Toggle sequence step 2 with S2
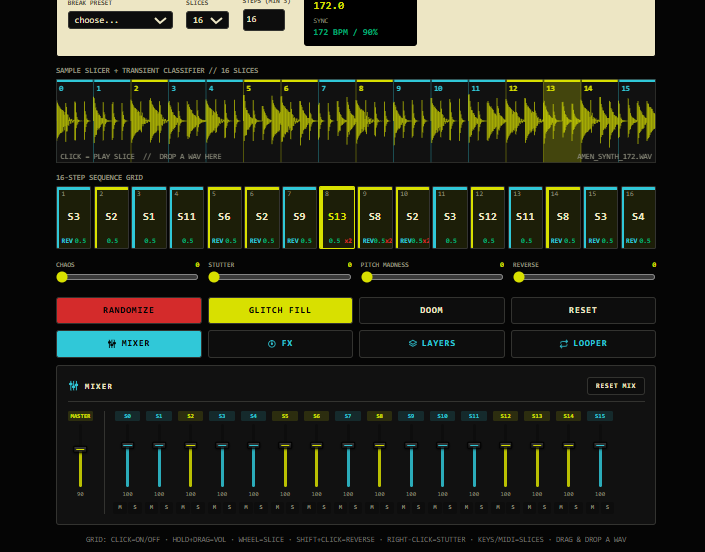Viewport: 705px width, 552px height. (112, 218)
